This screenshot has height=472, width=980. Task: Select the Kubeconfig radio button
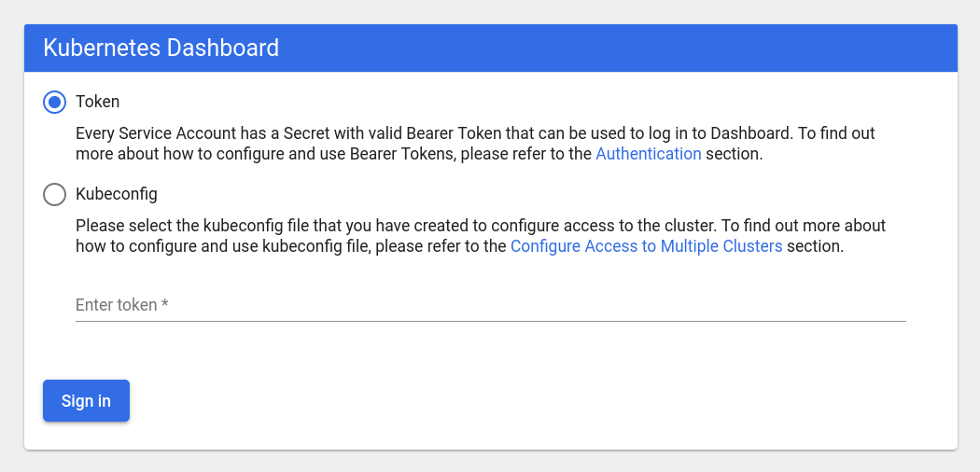[55, 195]
